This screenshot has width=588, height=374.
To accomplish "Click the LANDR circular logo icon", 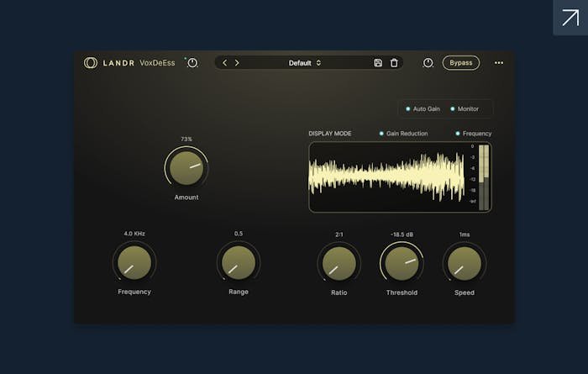I will point(91,63).
